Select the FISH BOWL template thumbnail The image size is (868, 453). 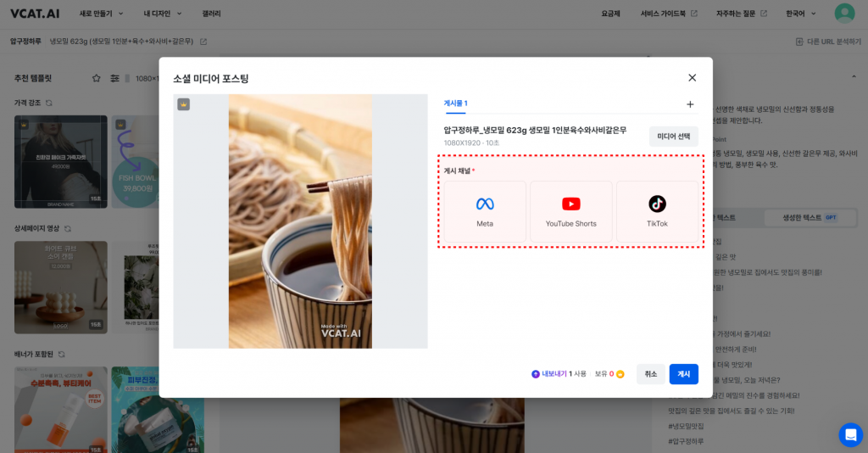click(x=135, y=162)
